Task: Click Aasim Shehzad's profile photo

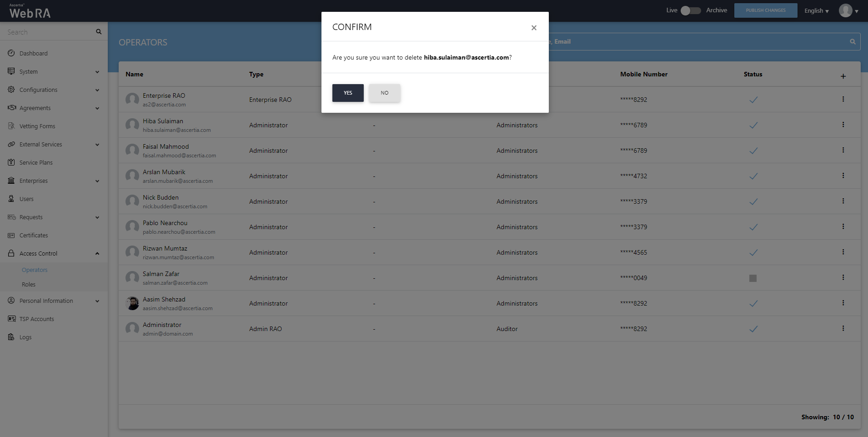Action: coord(132,303)
